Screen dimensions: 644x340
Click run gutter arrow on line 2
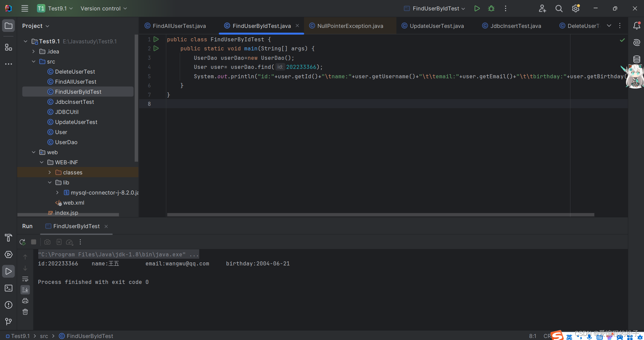pos(156,48)
